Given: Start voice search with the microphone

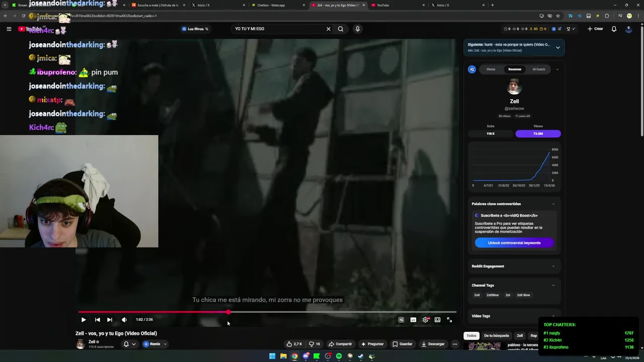Looking at the screenshot, I should (358, 29).
